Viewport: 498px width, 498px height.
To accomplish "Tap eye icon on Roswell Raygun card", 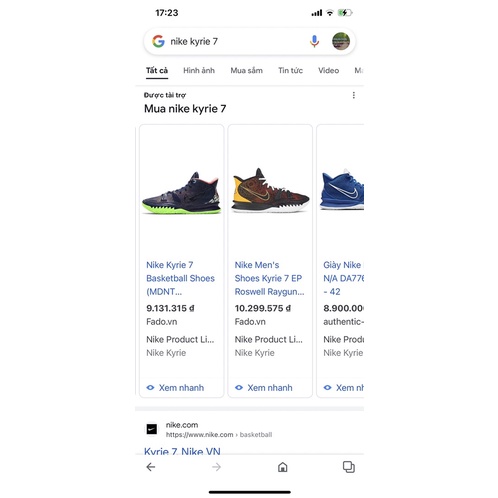I will click(239, 388).
